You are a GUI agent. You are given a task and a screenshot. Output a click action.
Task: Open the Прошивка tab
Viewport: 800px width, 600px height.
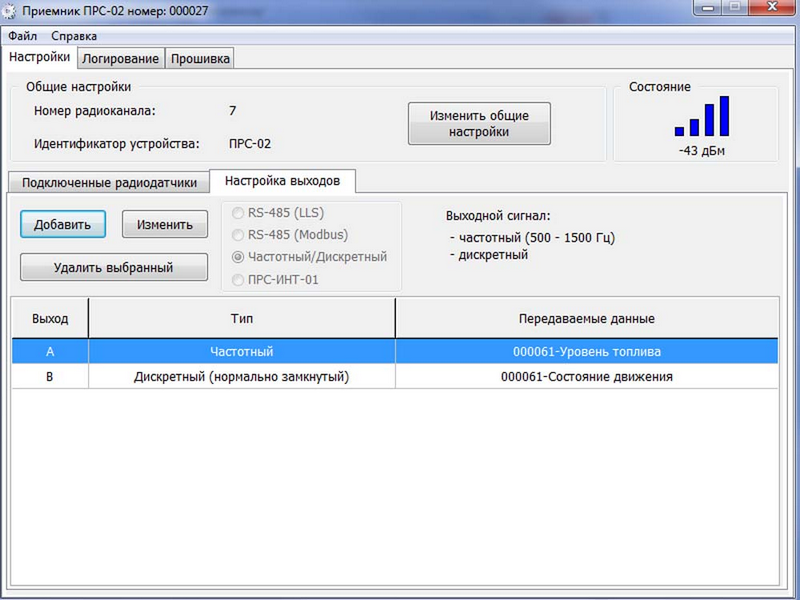[x=200, y=59]
